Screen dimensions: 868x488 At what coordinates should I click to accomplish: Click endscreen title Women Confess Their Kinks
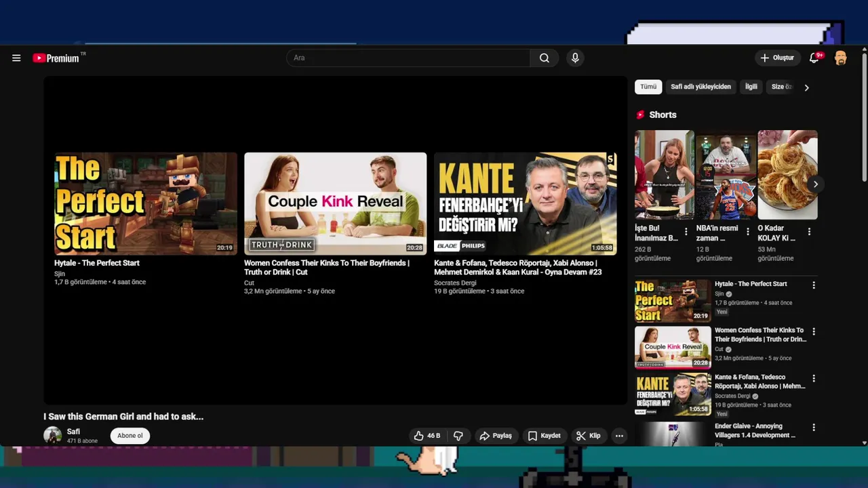[x=326, y=268]
